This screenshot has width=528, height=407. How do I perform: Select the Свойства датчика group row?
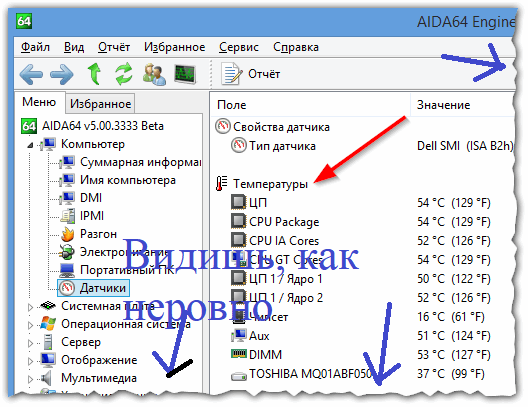[x=281, y=127]
